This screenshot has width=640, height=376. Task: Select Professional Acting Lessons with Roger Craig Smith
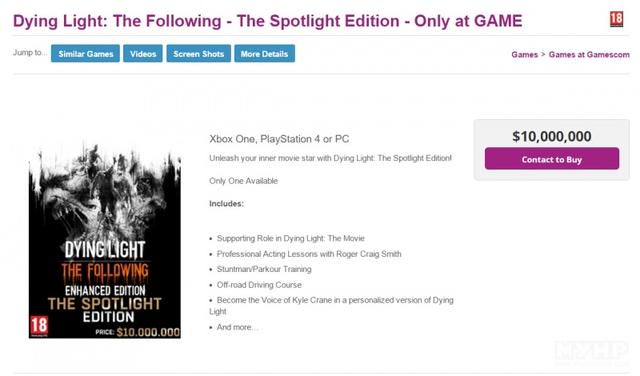pyautogui.click(x=309, y=254)
